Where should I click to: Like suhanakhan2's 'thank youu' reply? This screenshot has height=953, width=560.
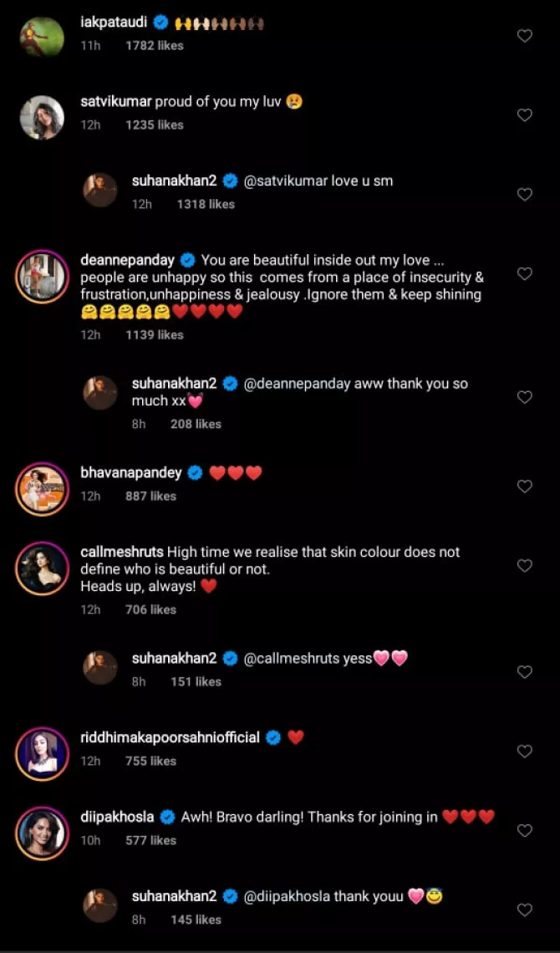coord(525,910)
